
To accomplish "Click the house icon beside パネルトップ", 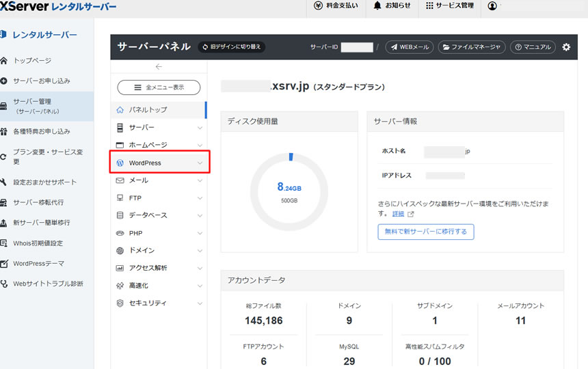I will tap(120, 110).
